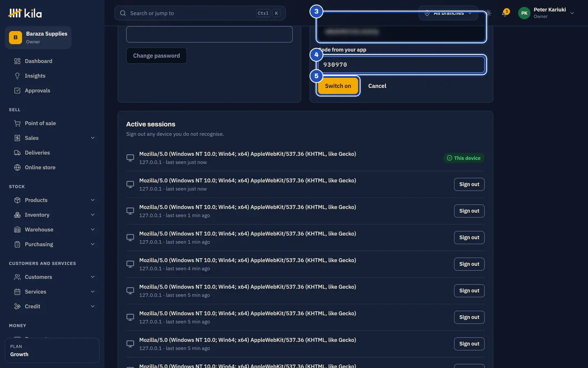Expand the Purchasing submenu chevron

(x=93, y=244)
